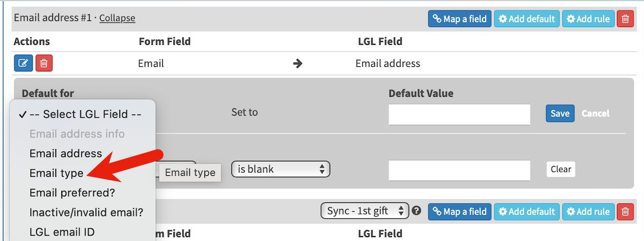The width and height of the screenshot is (644, 241).
Task: Collapse the Email address #1 section
Action: (117, 18)
